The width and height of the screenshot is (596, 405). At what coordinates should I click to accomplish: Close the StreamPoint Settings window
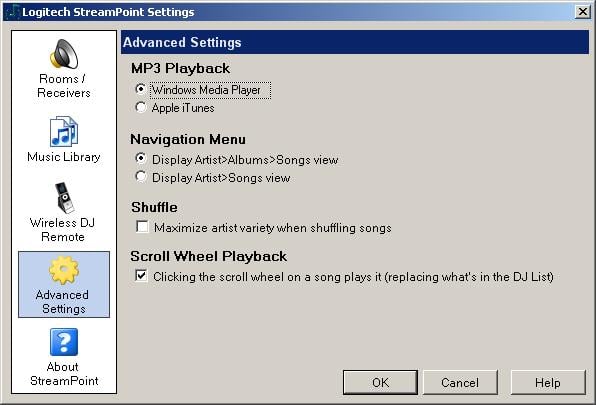(x=583, y=12)
